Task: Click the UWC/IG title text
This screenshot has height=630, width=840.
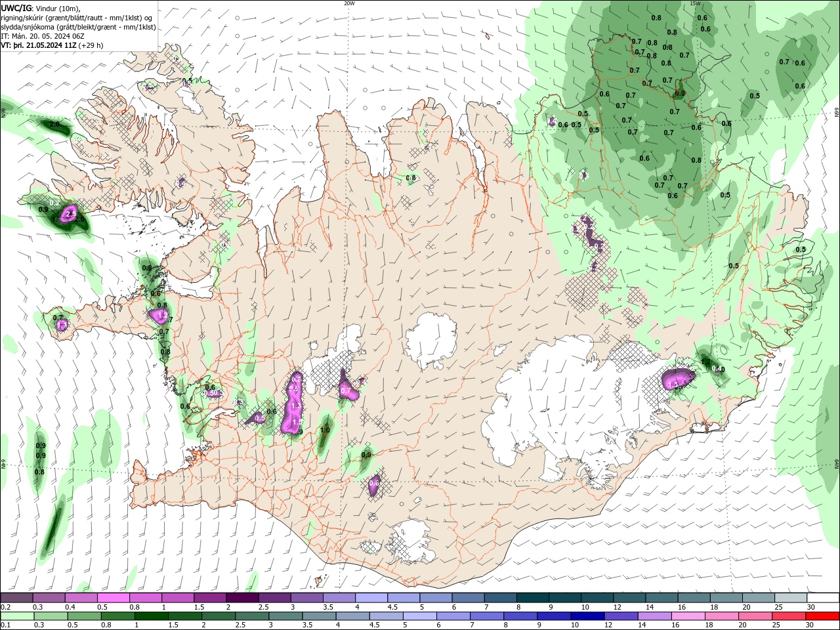Action: coord(16,7)
